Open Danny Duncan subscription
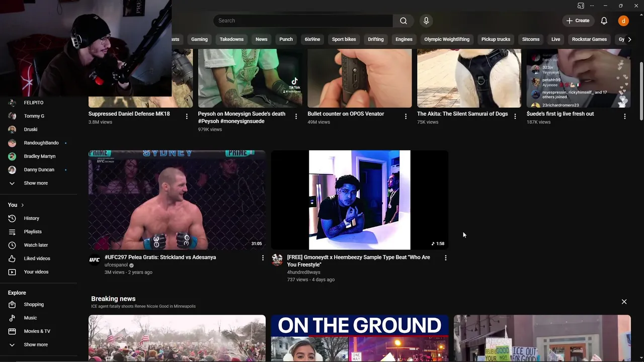The image size is (644, 362). [39, 169]
